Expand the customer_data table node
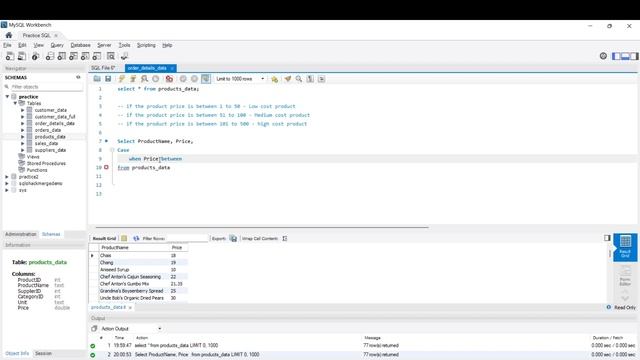Viewport: 640px width, 360px height. (x=22, y=110)
